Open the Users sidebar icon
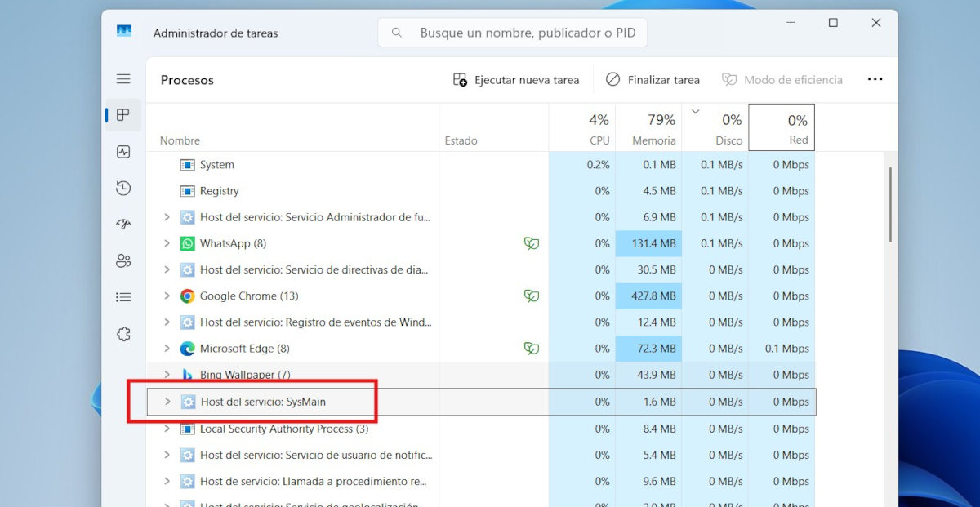 [123, 260]
